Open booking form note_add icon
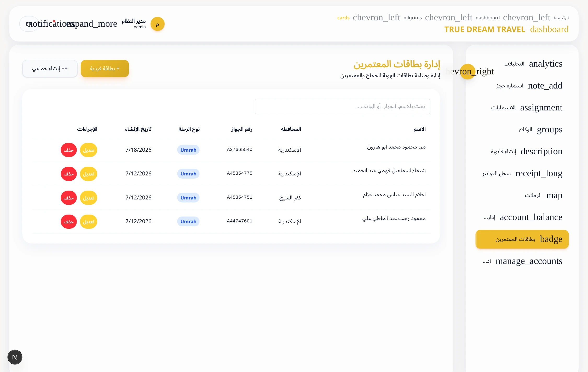The width and height of the screenshot is (588, 372). (545, 86)
